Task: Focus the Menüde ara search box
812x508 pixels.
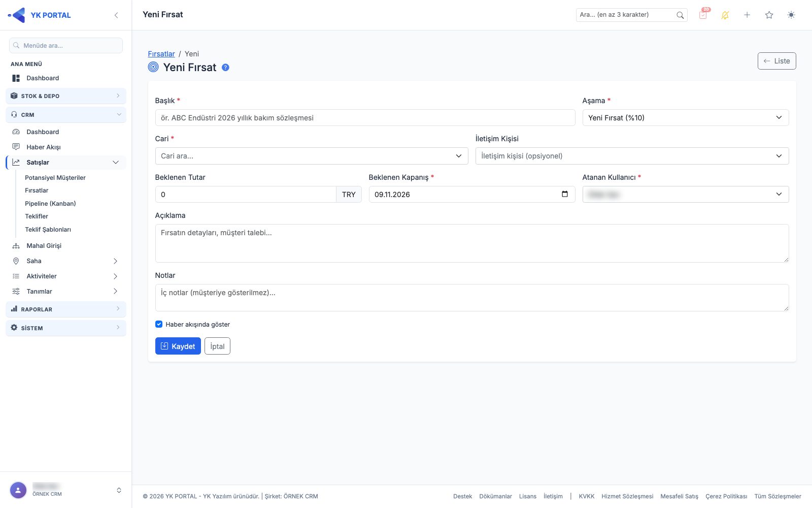Action: coord(66,45)
